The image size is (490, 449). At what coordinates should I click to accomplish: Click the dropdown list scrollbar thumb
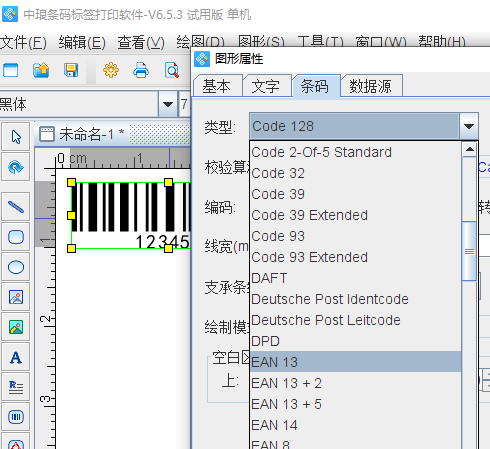(x=469, y=251)
